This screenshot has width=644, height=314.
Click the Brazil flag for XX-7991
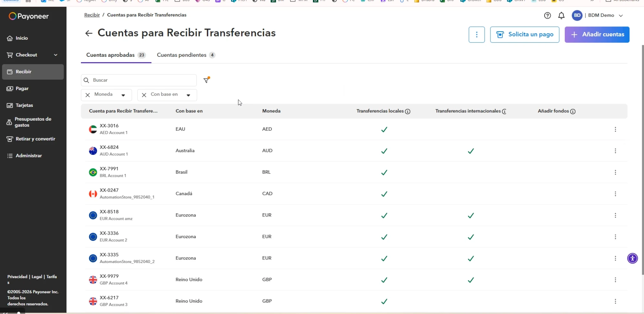pos(93,172)
